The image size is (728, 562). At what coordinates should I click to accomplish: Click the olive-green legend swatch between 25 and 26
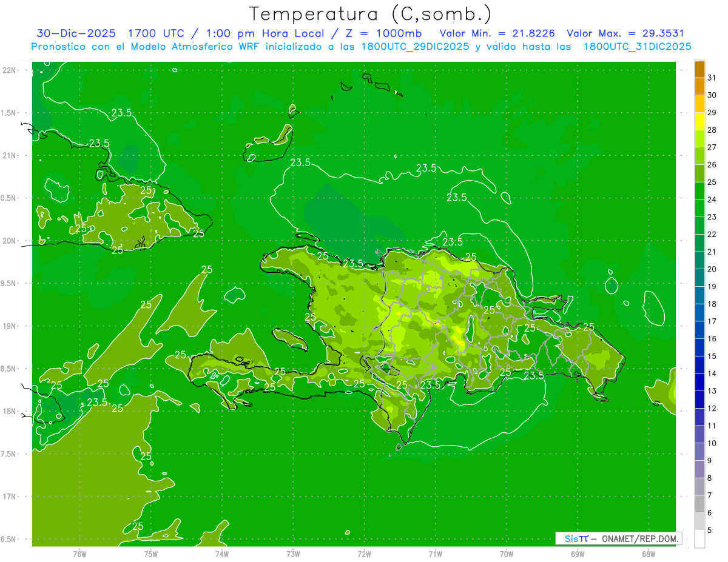pyautogui.click(x=699, y=173)
